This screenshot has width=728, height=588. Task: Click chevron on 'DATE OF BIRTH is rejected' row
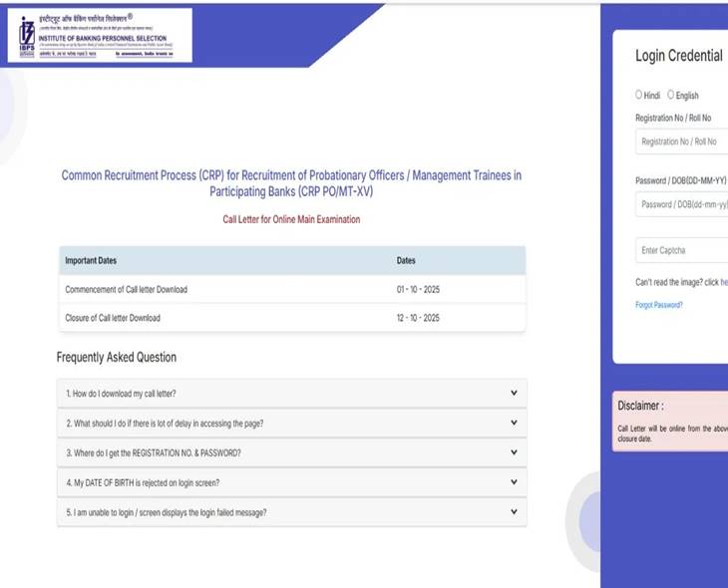point(514,482)
